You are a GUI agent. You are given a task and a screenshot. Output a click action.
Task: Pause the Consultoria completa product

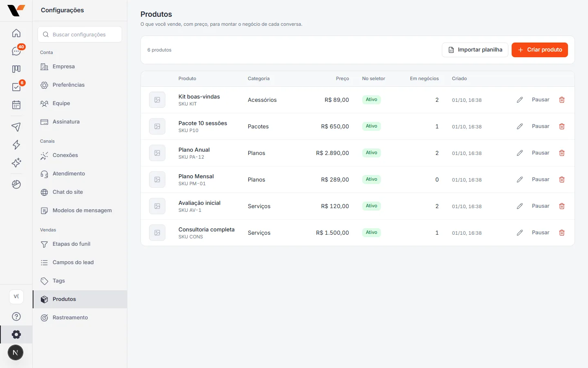(x=541, y=233)
